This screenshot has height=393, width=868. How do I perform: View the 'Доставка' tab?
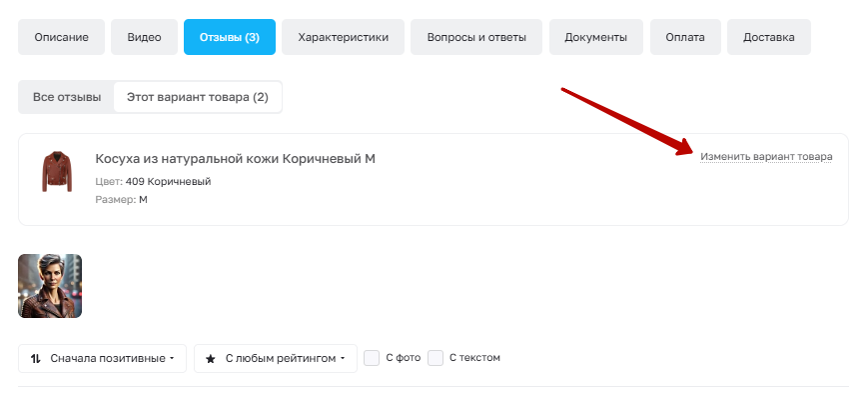[769, 37]
